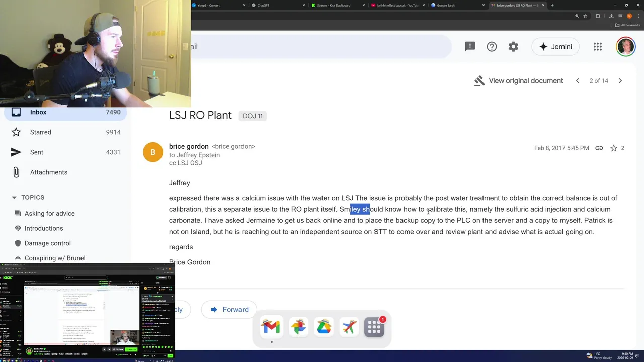Click the Forward button
This screenshot has width=644, height=362.
pyautogui.click(x=229, y=309)
